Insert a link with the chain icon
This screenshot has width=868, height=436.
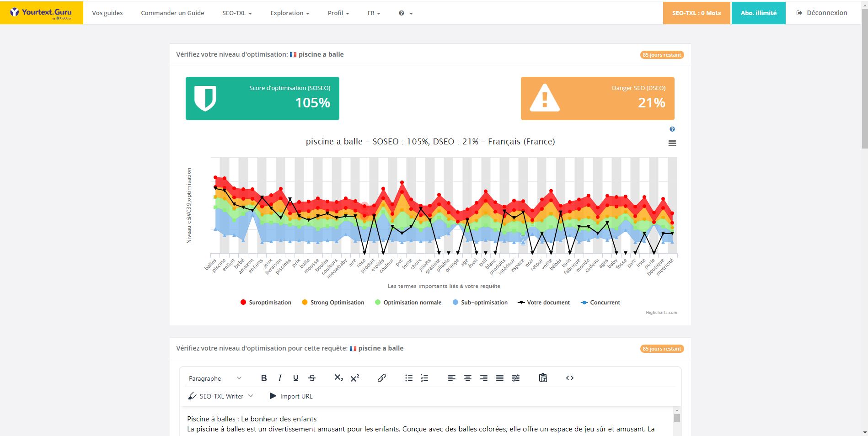click(x=382, y=378)
